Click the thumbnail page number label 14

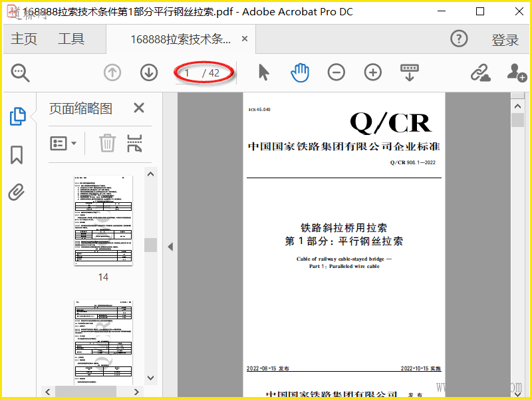coord(103,277)
